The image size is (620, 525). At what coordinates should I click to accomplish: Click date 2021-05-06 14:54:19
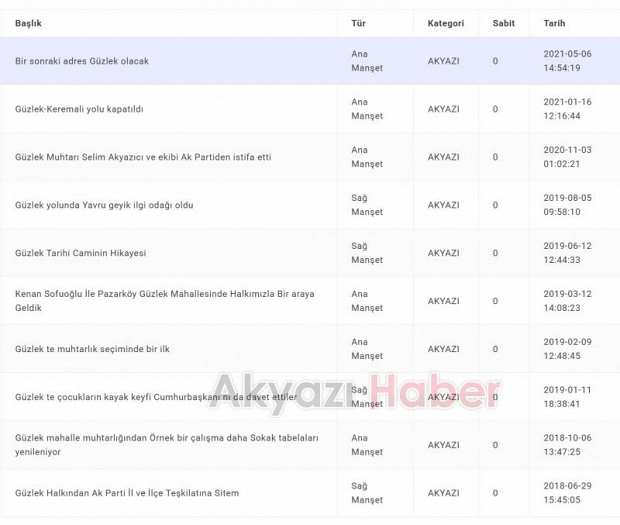click(567, 61)
